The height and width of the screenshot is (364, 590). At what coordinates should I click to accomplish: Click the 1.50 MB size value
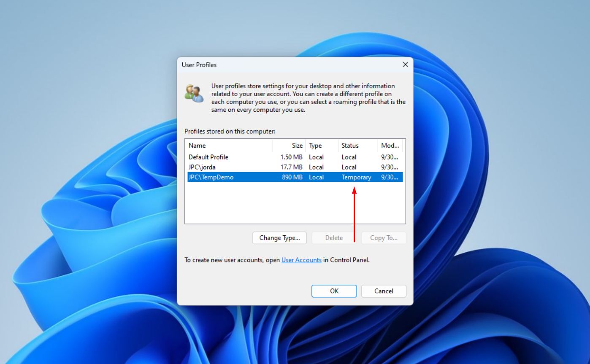point(291,157)
